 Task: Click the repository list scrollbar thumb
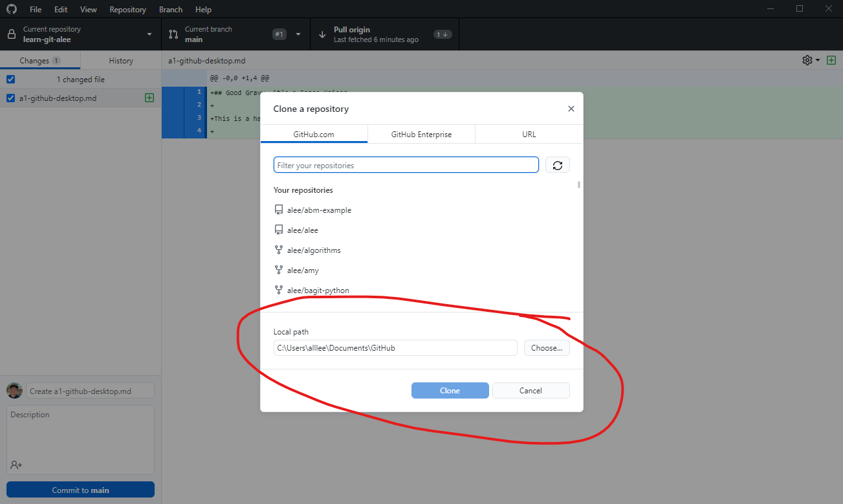click(579, 184)
